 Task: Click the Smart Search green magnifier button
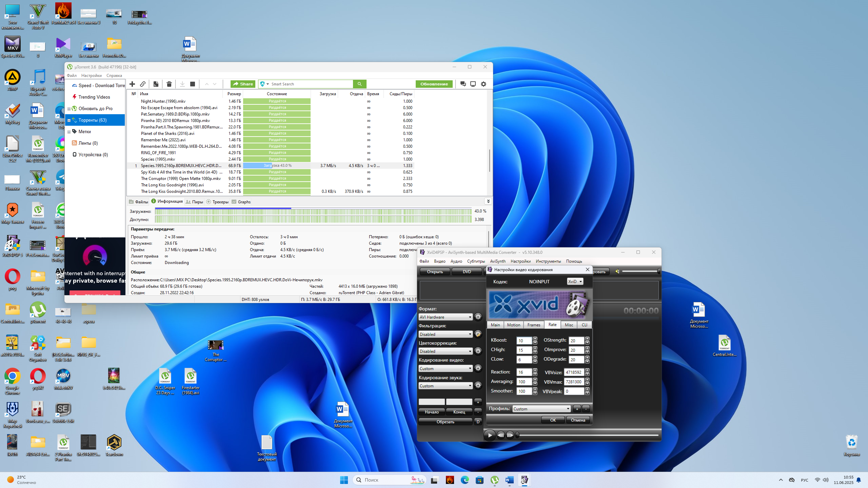(x=359, y=84)
